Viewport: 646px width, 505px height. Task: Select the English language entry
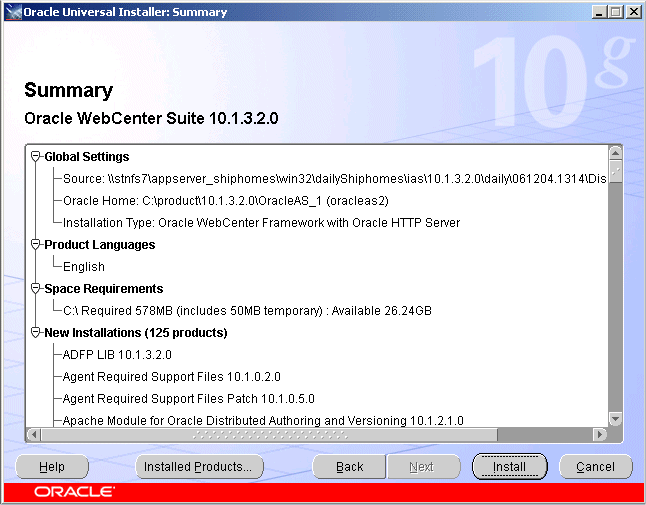point(84,267)
